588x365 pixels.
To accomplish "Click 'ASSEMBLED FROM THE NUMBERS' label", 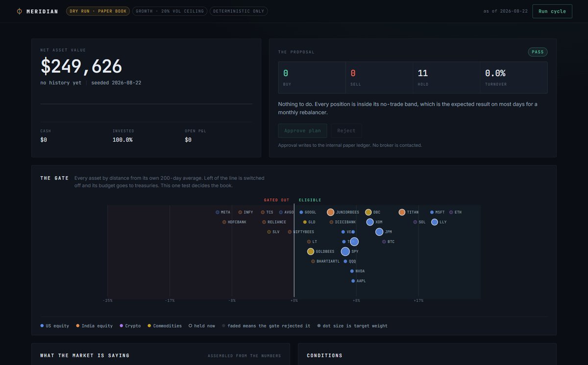I will [245, 356].
